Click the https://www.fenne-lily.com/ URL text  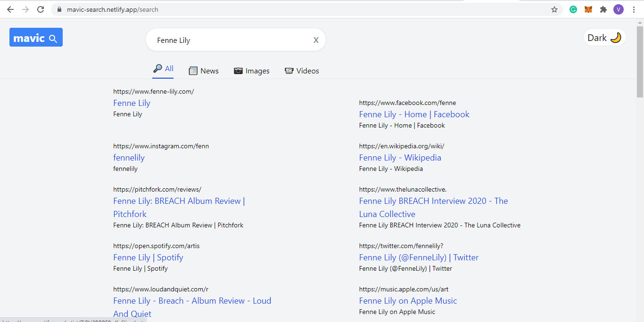click(154, 91)
